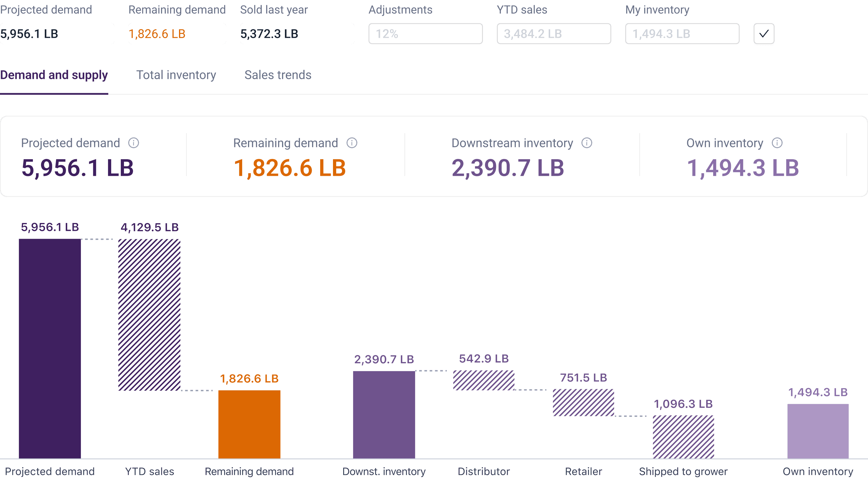Click the light purple Own inventory bar
This screenshot has width=868, height=494.
click(x=817, y=431)
